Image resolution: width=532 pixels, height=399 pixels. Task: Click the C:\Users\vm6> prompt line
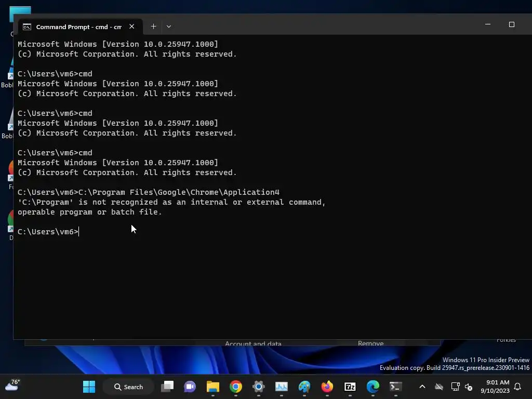pyautogui.click(x=48, y=232)
